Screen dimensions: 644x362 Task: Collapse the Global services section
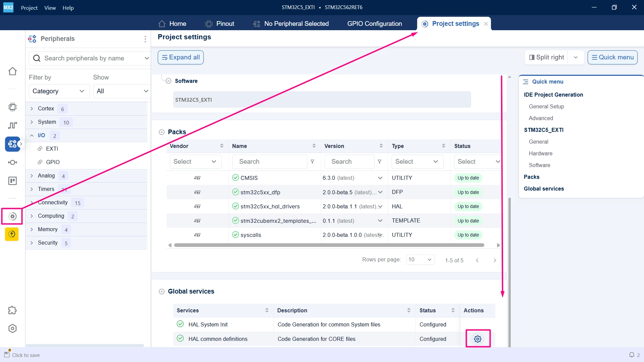(162, 292)
